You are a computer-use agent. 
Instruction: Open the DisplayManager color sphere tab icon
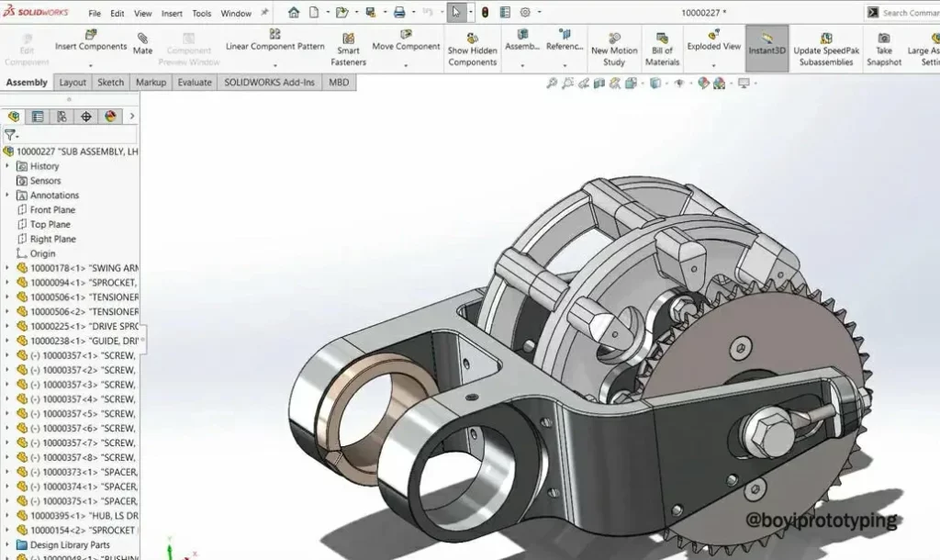110,117
